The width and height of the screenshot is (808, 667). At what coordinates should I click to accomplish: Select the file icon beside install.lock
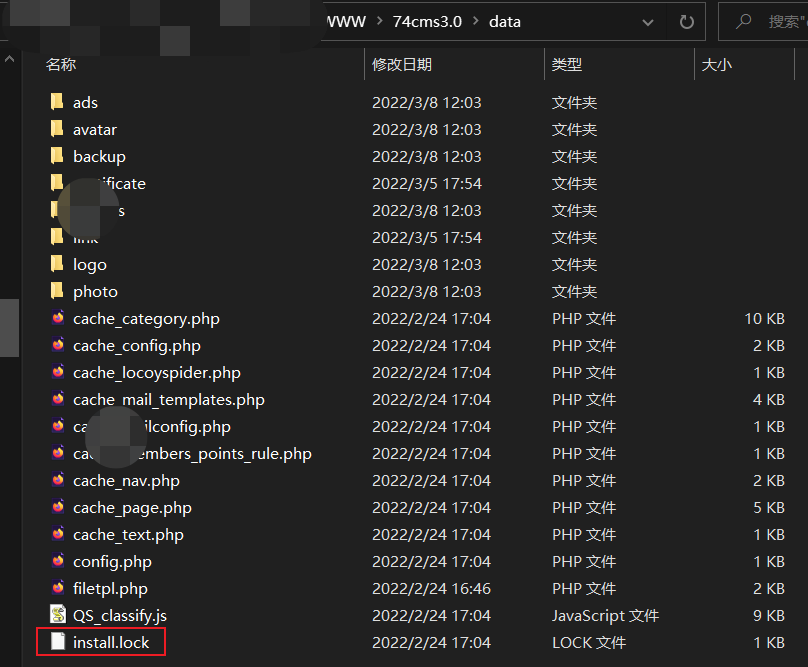click(57, 642)
